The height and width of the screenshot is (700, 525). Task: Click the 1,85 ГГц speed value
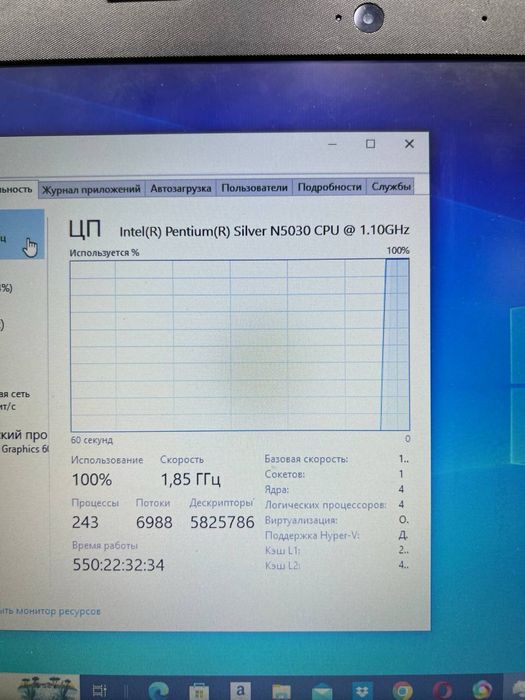pos(191,479)
